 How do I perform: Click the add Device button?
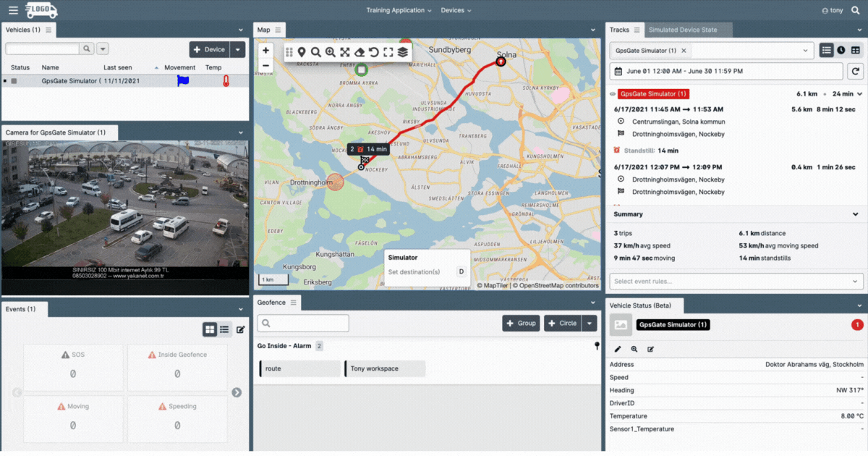pyautogui.click(x=209, y=49)
